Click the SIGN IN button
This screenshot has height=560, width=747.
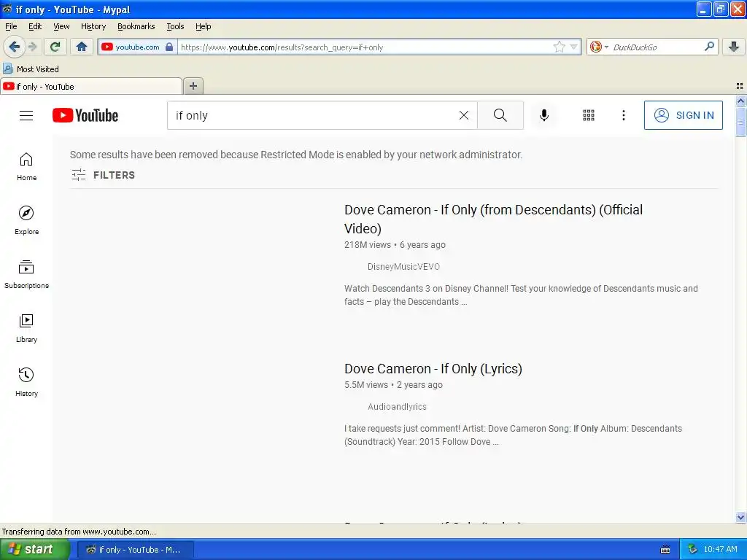coord(683,115)
